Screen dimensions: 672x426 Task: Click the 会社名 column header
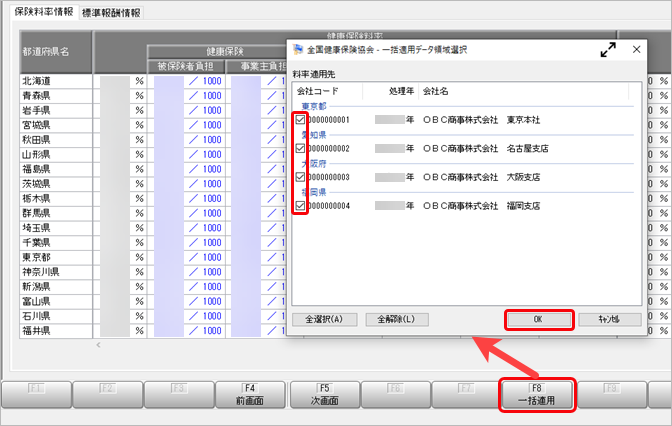tap(524, 91)
